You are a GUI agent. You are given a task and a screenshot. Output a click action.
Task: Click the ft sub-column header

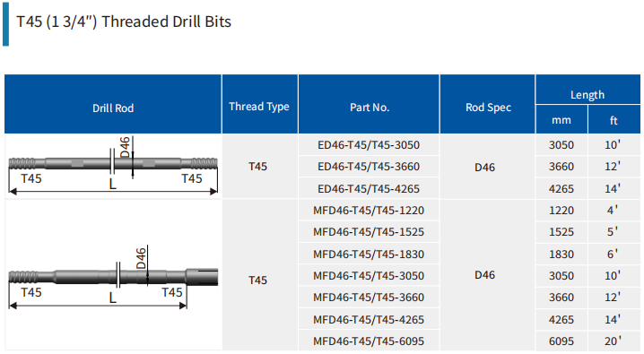click(x=614, y=119)
